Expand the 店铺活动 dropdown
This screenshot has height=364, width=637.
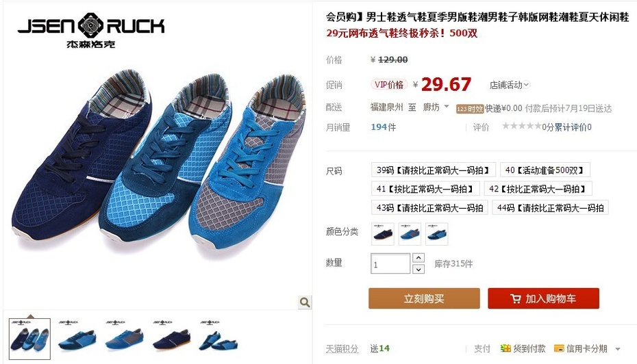[510, 85]
